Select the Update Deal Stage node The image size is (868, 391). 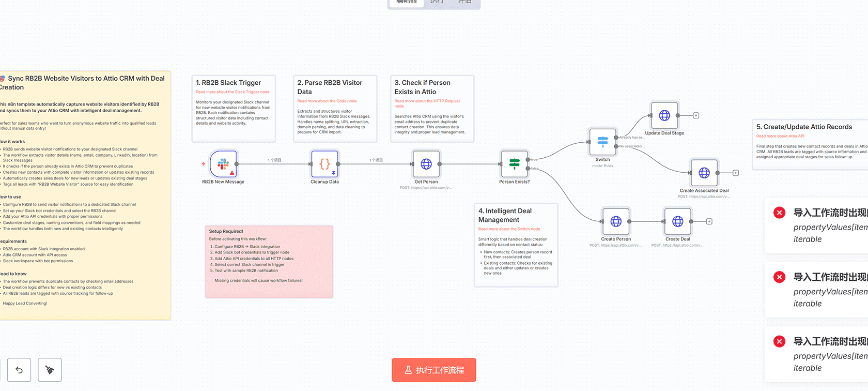664,115
